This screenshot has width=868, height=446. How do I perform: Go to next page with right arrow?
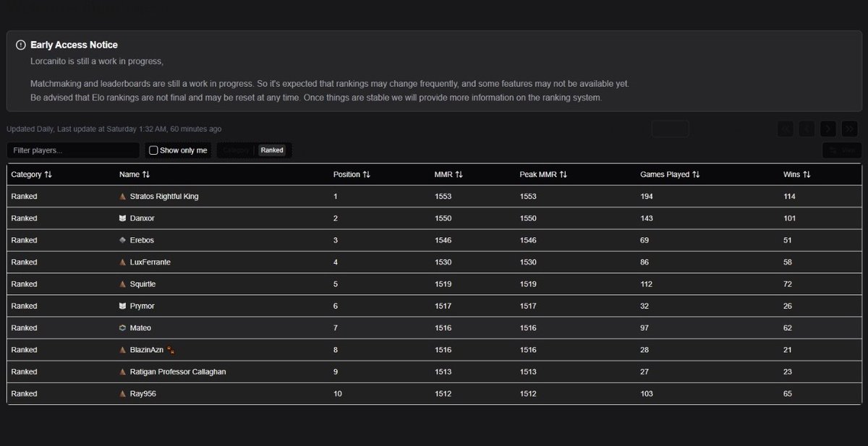pos(828,129)
